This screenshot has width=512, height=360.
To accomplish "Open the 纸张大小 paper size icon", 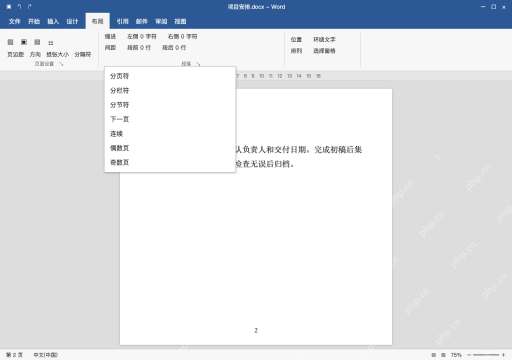I will (x=37, y=42).
